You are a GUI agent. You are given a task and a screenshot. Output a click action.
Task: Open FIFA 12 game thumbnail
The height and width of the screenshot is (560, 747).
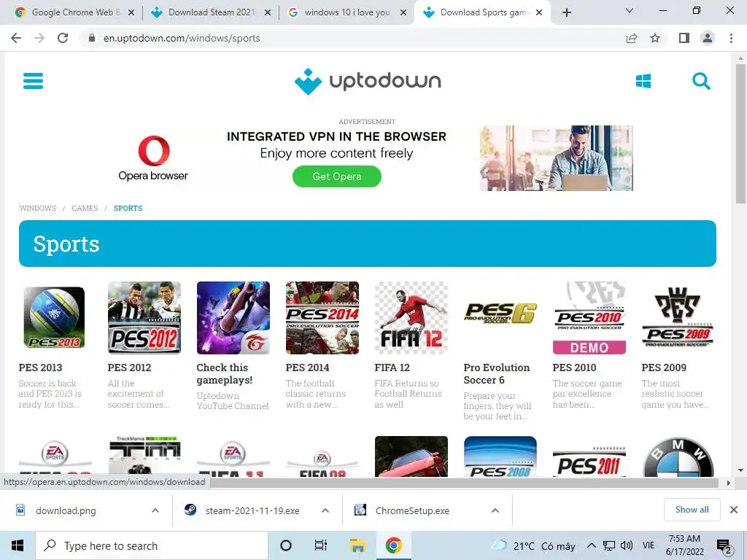411,318
